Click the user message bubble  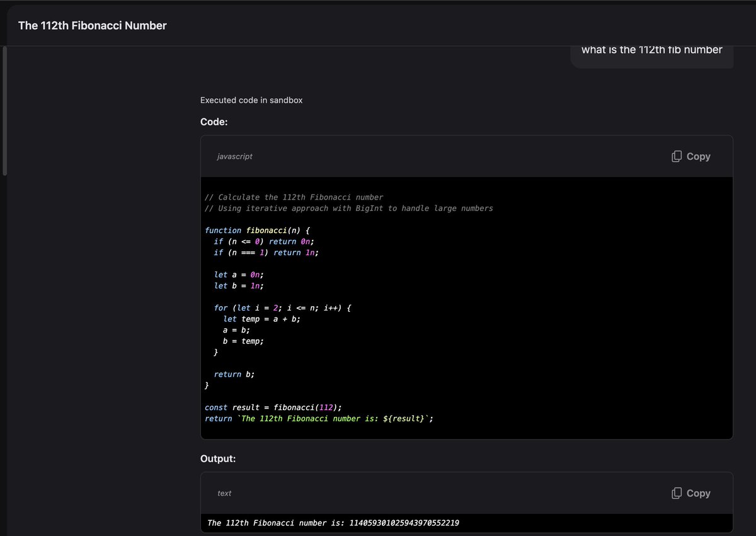(x=652, y=49)
